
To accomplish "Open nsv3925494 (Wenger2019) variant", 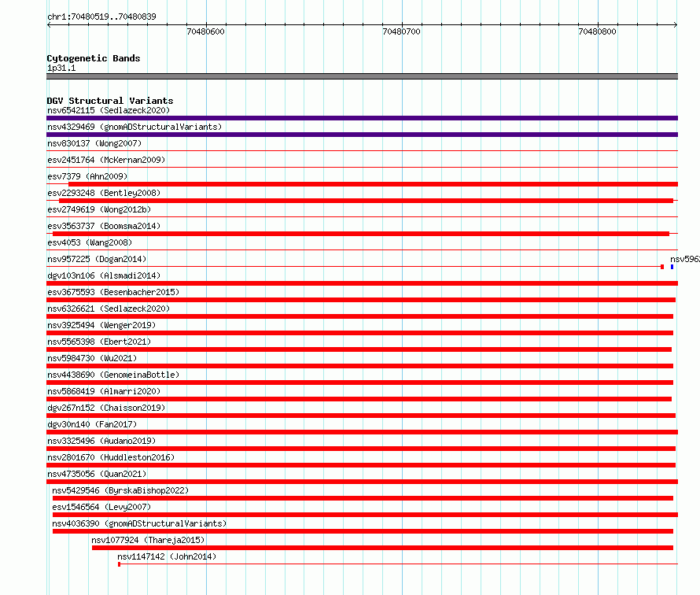I will 101,325.
